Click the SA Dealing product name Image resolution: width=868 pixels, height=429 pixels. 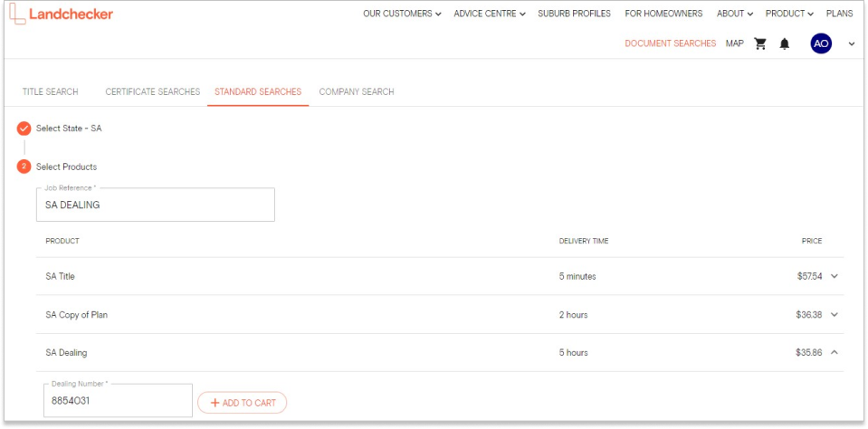pyautogui.click(x=66, y=353)
